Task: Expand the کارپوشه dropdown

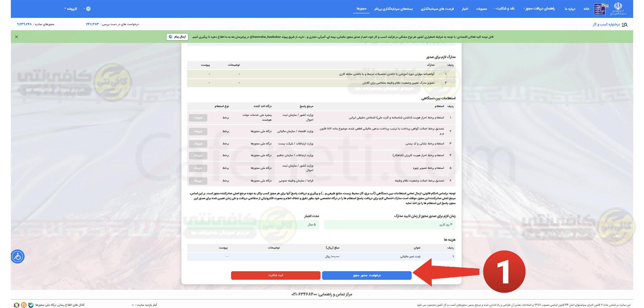Action: [x=71, y=8]
